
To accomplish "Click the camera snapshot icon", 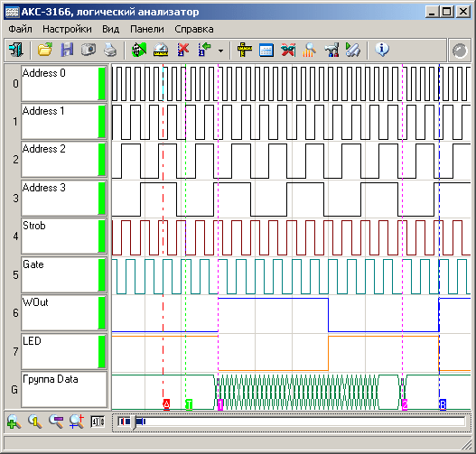I will pos(89,50).
